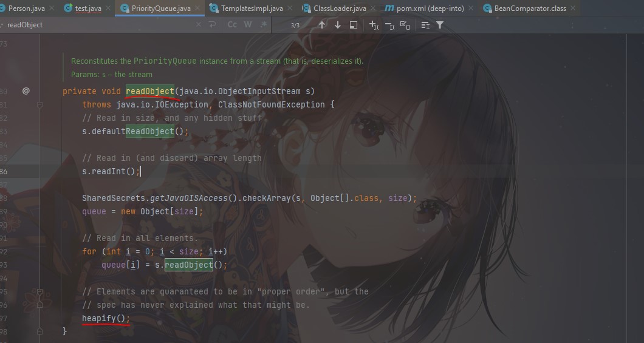Focus the readObject search input field
This screenshot has height=343, width=644.
pos(98,25)
